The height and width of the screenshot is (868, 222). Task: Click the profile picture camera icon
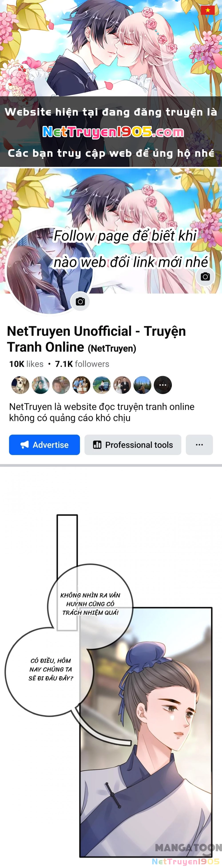pos(80,302)
